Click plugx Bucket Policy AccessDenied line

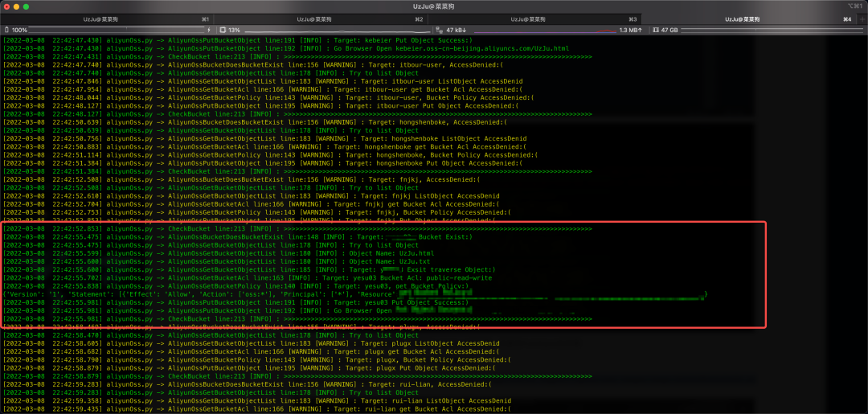257,360
